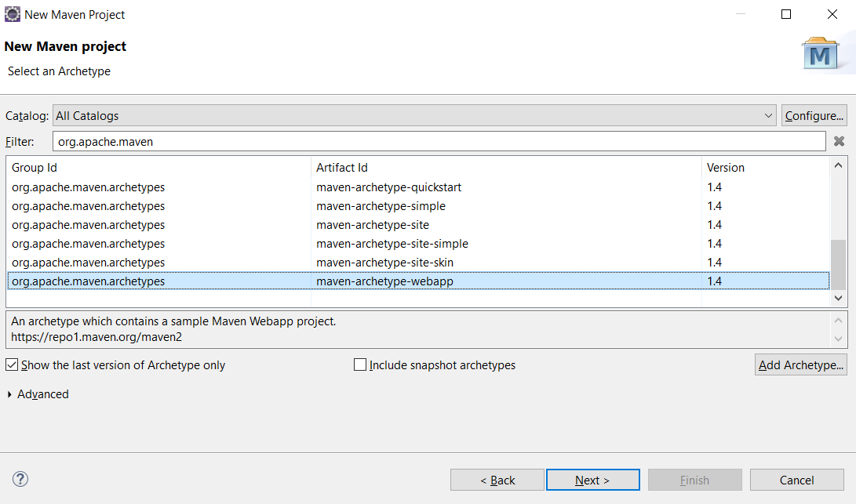Screen dimensions: 856x504
Task: Sort by the Group Id column header
Action: [158, 168]
